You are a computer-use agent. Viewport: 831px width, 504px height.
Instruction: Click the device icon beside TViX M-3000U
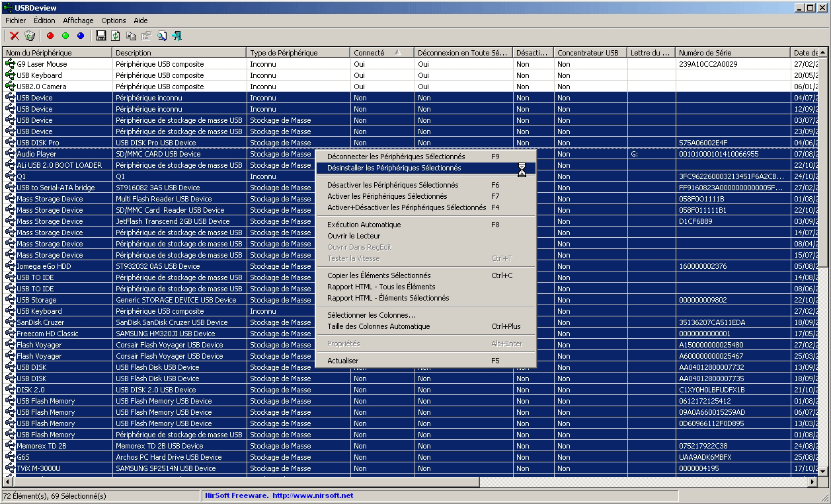tap(10, 468)
